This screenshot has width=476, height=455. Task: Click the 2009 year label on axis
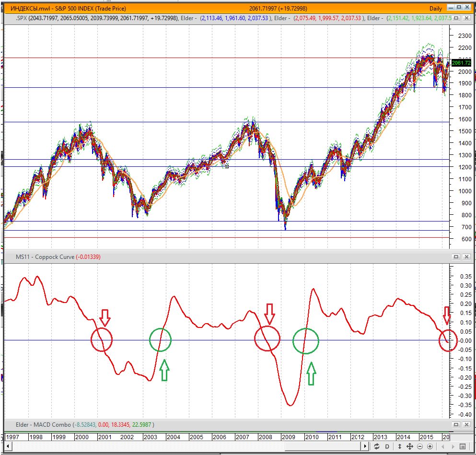pos(289,437)
